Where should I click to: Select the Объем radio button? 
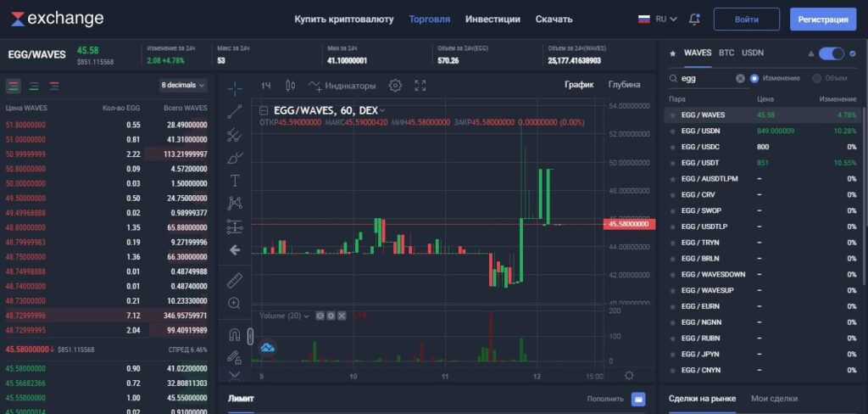click(x=816, y=79)
